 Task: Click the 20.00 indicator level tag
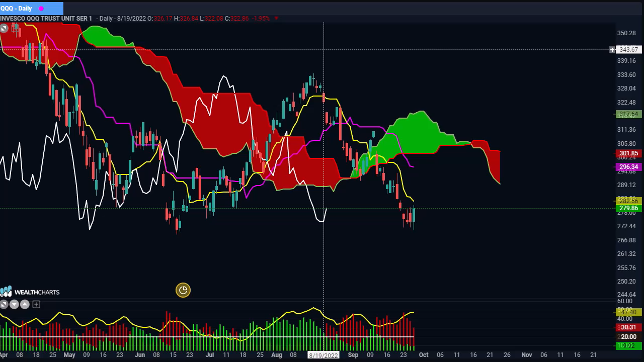coord(628,337)
